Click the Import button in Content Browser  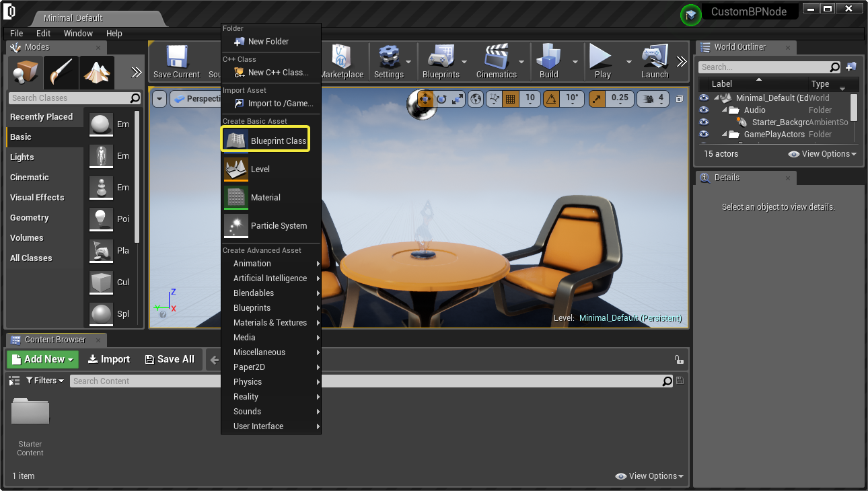tap(109, 359)
